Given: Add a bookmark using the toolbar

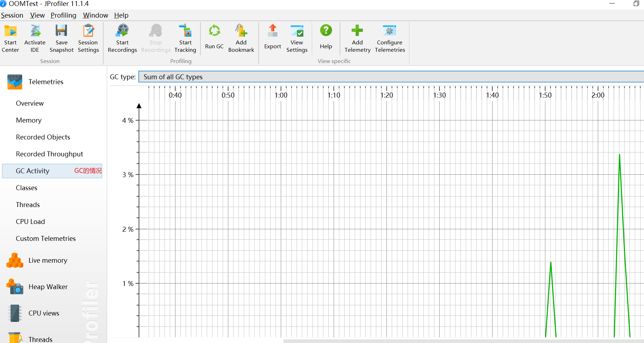Looking at the screenshot, I should click(x=241, y=38).
